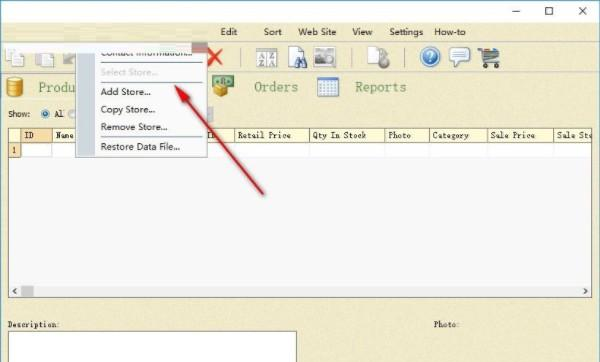
Task: Maximize the application window
Action: coord(549,11)
